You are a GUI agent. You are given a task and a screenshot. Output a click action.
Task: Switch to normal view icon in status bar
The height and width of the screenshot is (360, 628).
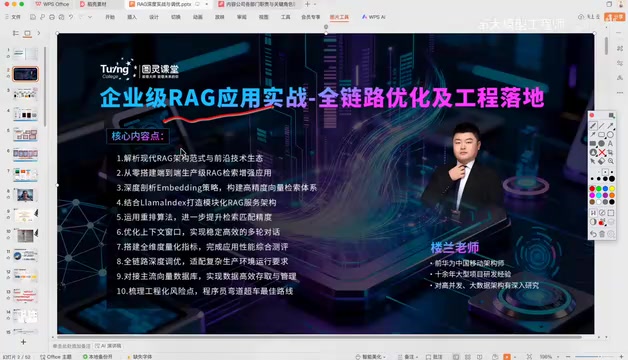tap(456, 356)
